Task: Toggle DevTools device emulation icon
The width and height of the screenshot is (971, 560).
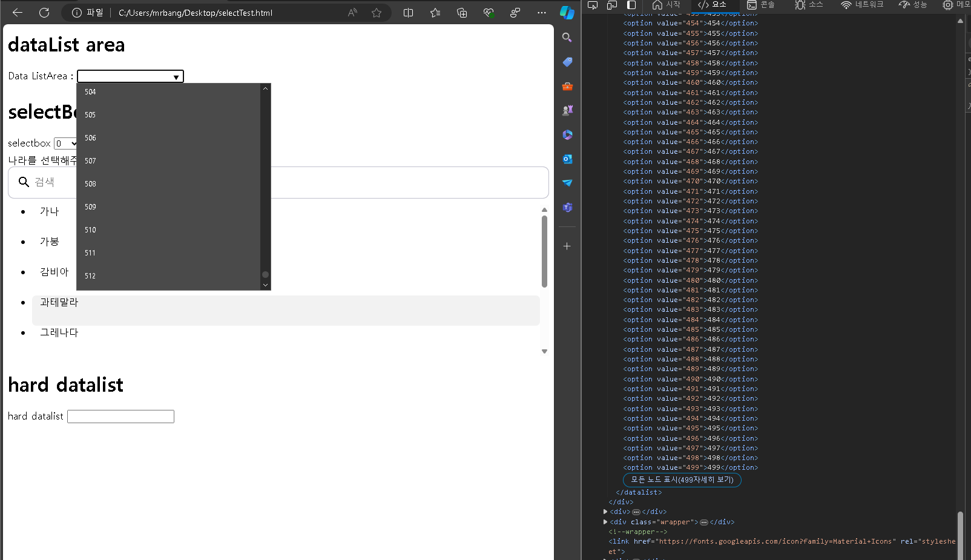Action: point(612,5)
